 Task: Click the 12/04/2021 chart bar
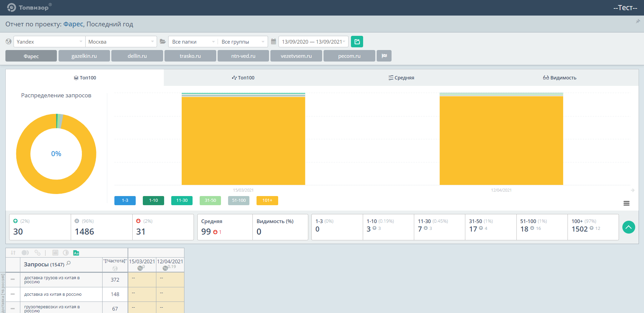(501, 139)
